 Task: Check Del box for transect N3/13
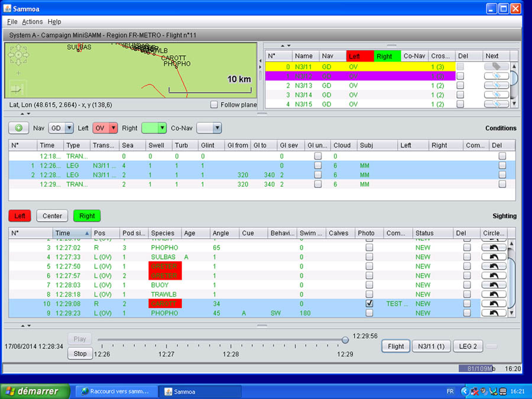click(460, 86)
